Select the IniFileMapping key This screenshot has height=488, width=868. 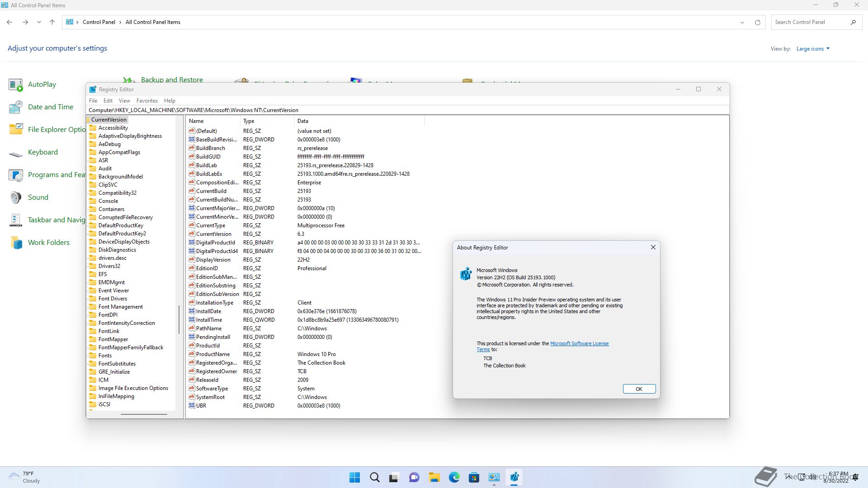(116, 396)
